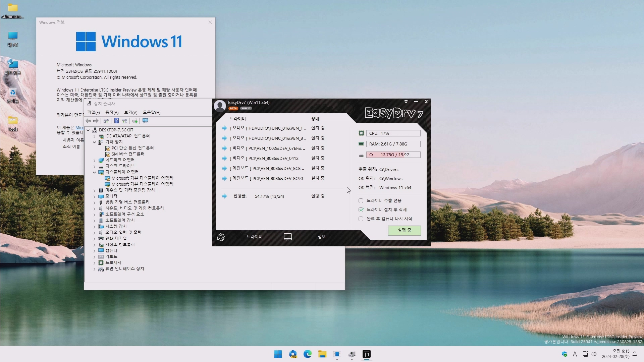Open the 도움말(H) menu in Device Manager
The width and height of the screenshot is (644, 362).
point(152,113)
